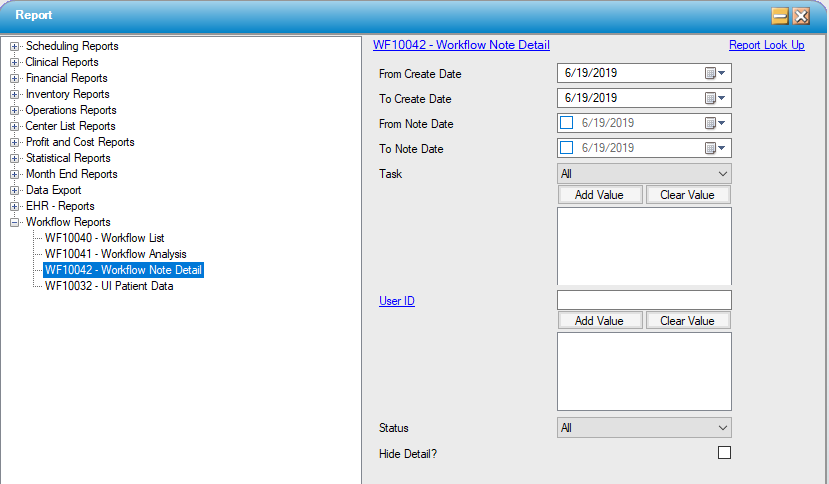
Task: Minimize the Report window
Action: [781, 16]
